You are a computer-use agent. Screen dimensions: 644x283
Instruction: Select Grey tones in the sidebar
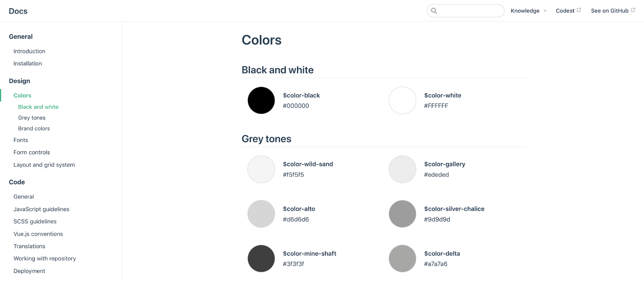32,118
